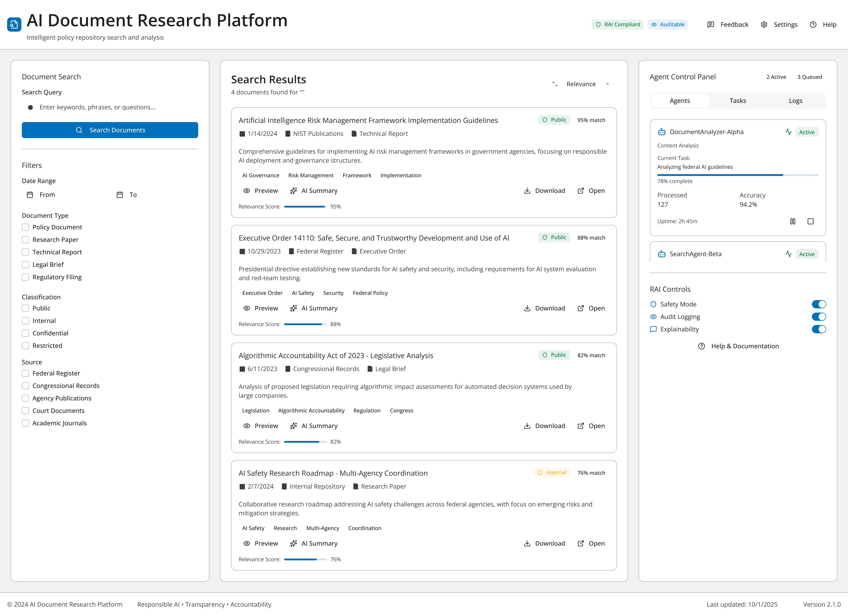Click the sort arrows icon beside Relevance
Screen dimensions: 848x616
[555, 84]
